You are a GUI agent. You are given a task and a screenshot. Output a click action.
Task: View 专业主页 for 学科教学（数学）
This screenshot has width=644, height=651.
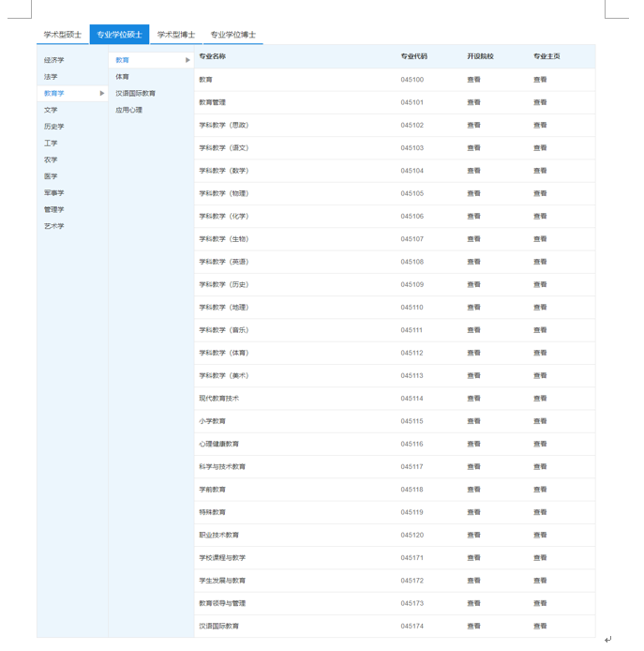[540, 171]
